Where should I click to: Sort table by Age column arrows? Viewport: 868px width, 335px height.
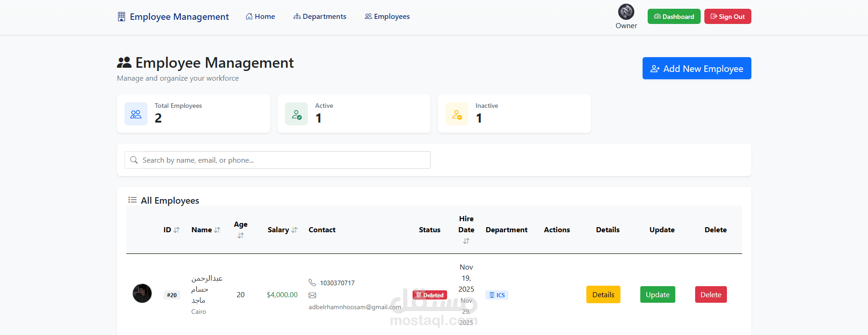coord(241,235)
